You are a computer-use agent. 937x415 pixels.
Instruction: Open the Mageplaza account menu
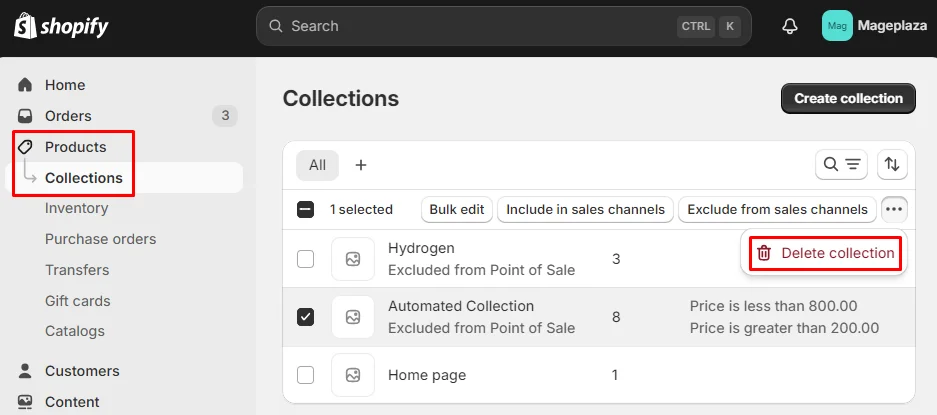coord(875,26)
